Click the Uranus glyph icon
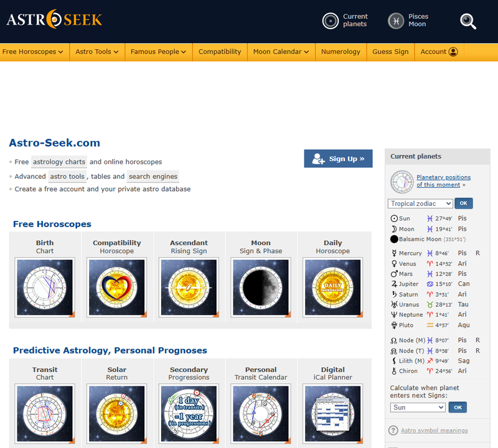498x448 pixels. point(394,304)
